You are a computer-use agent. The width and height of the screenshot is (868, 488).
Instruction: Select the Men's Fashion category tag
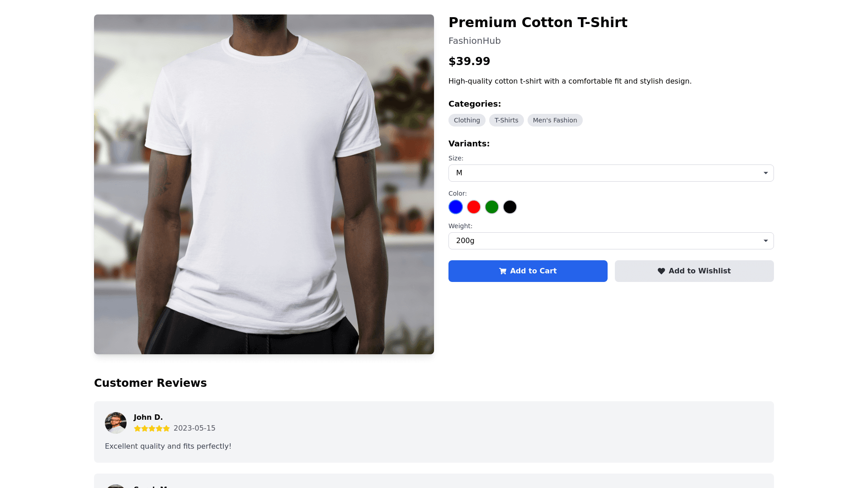(x=555, y=120)
